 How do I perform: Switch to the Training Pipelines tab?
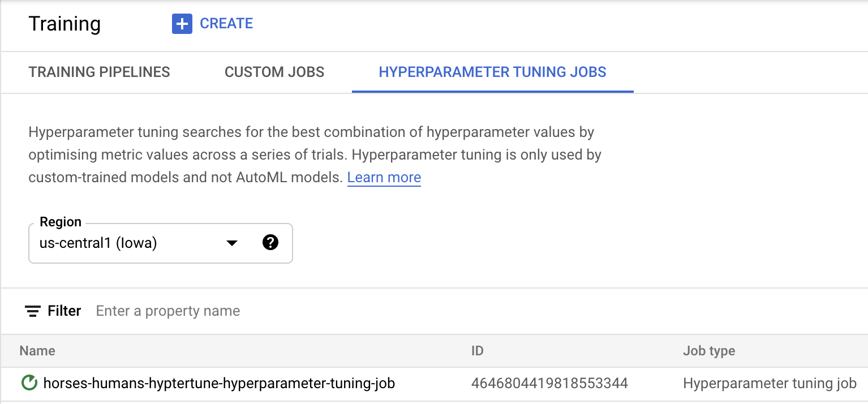[99, 72]
